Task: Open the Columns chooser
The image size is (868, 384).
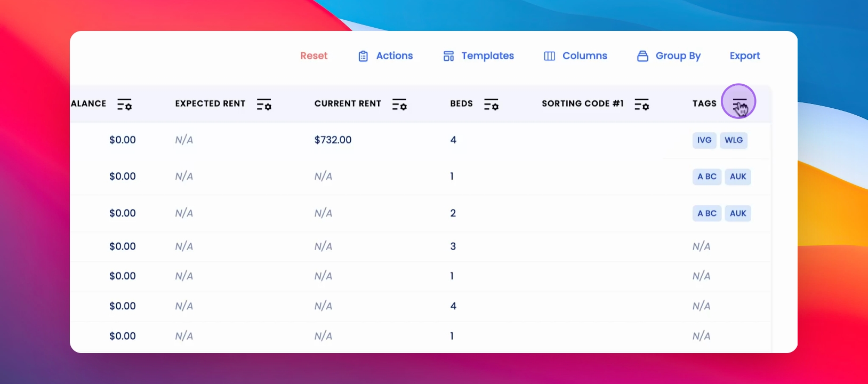Action: (575, 56)
